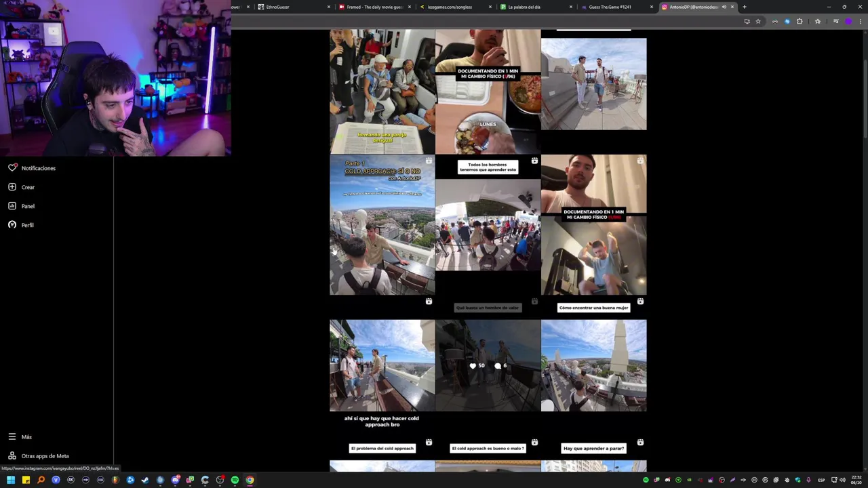The image size is (868, 488).
Task: Go to Perfil in sidebar
Action: point(27,225)
